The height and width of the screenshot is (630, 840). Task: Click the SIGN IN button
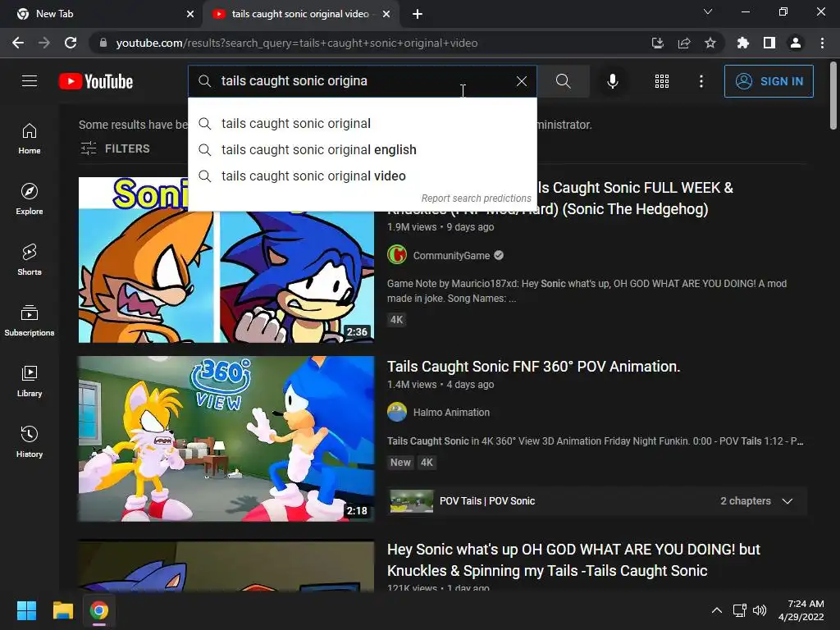[x=769, y=81]
